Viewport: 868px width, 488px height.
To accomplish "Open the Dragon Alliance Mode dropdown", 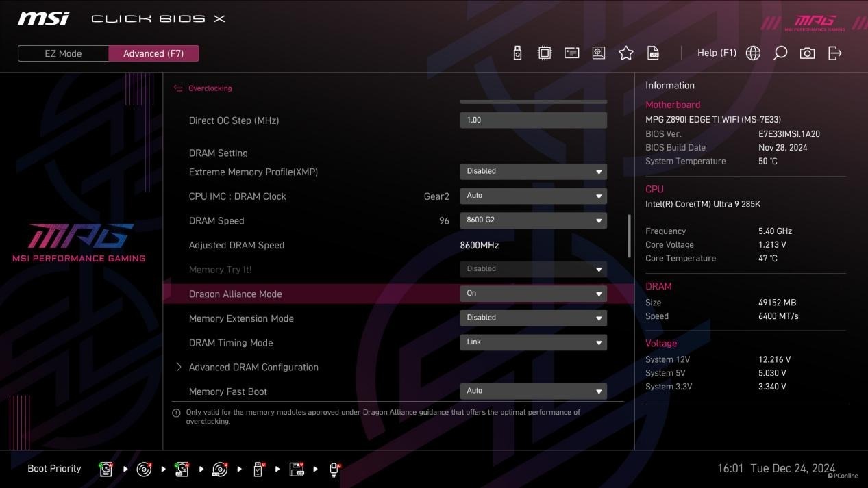I will click(x=533, y=294).
